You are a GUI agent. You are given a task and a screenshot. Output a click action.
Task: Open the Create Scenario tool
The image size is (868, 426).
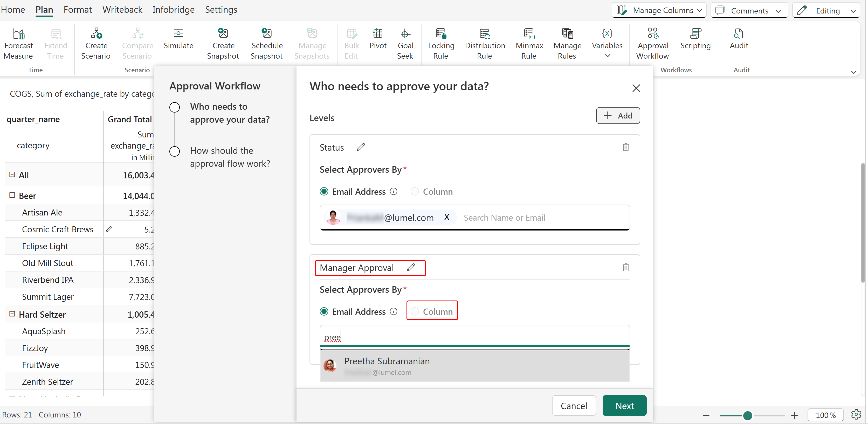pos(96,34)
